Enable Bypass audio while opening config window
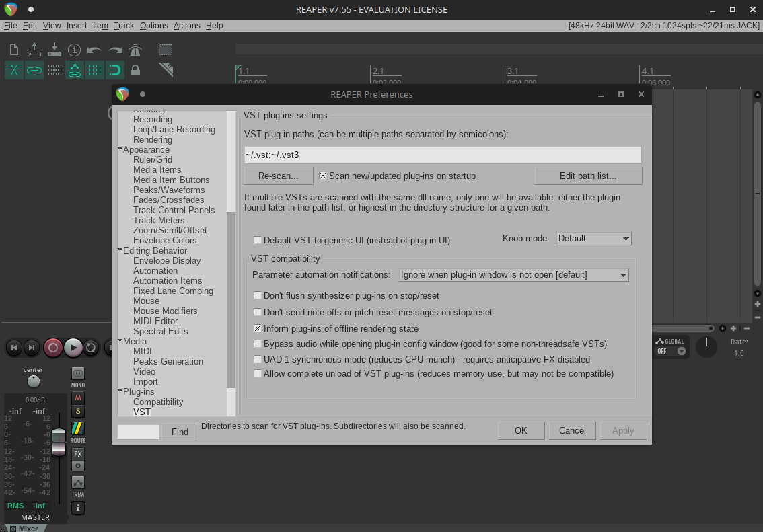This screenshot has height=532, width=763. pos(258,344)
